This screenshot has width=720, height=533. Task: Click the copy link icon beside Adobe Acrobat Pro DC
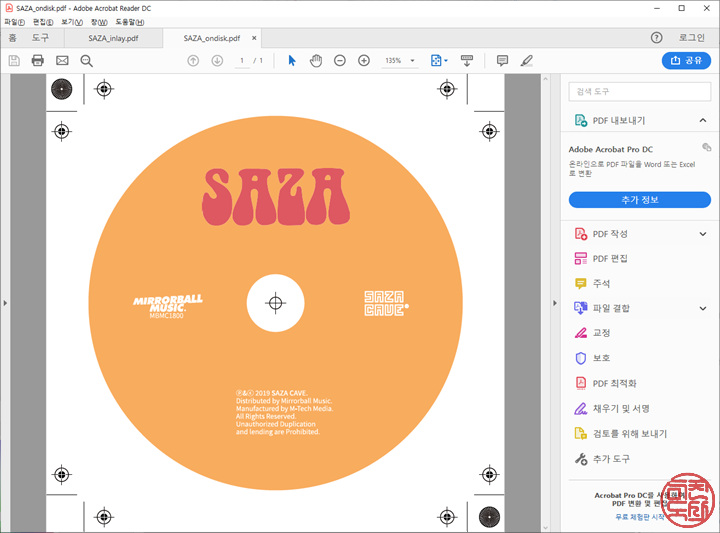pyautogui.click(x=706, y=147)
